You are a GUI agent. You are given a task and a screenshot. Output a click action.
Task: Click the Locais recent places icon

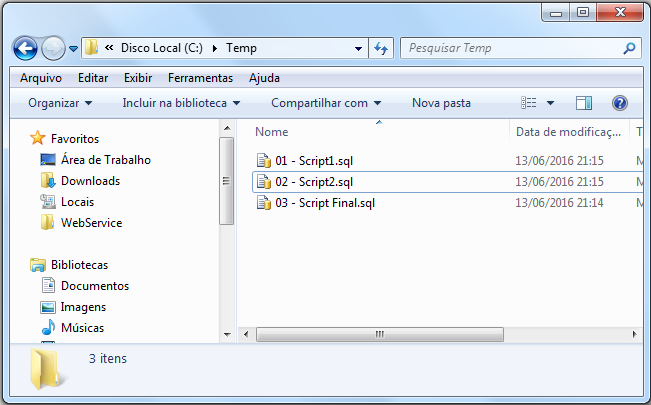(x=48, y=201)
